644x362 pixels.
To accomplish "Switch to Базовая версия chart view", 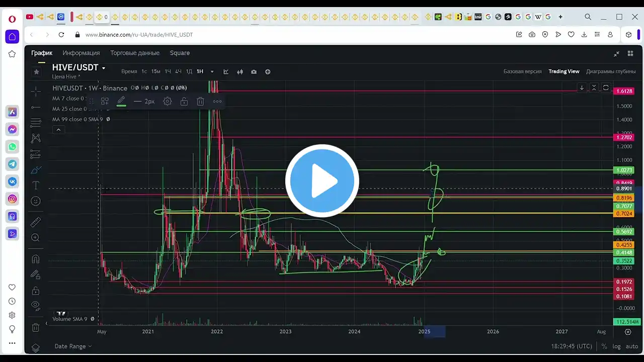I will (x=523, y=71).
